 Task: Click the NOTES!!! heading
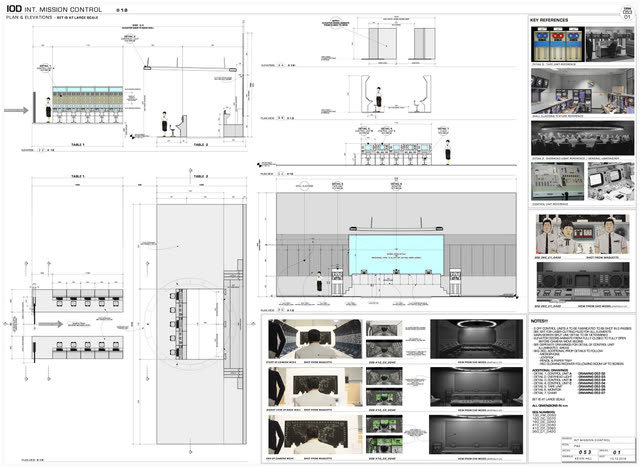[x=540, y=321]
